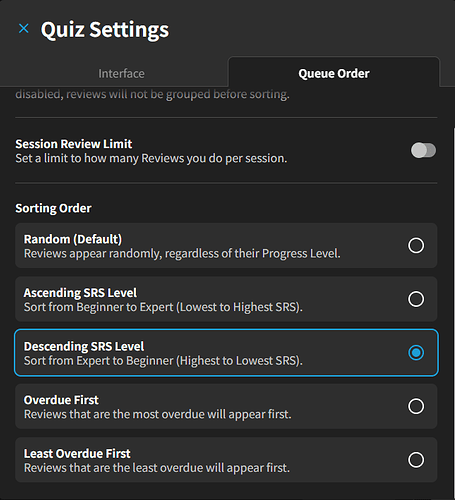455x500 pixels.
Task: Click the Quiz Settings heading
Action: 105,30
